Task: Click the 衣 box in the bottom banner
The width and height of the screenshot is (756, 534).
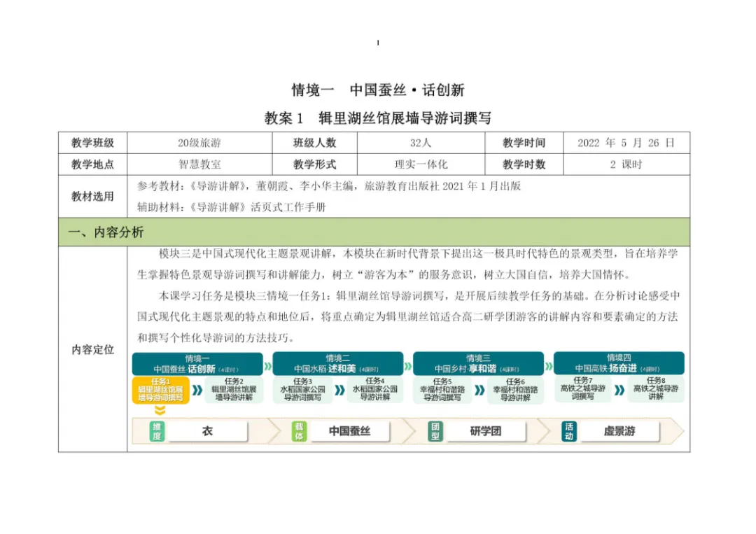Action: click(208, 431)
